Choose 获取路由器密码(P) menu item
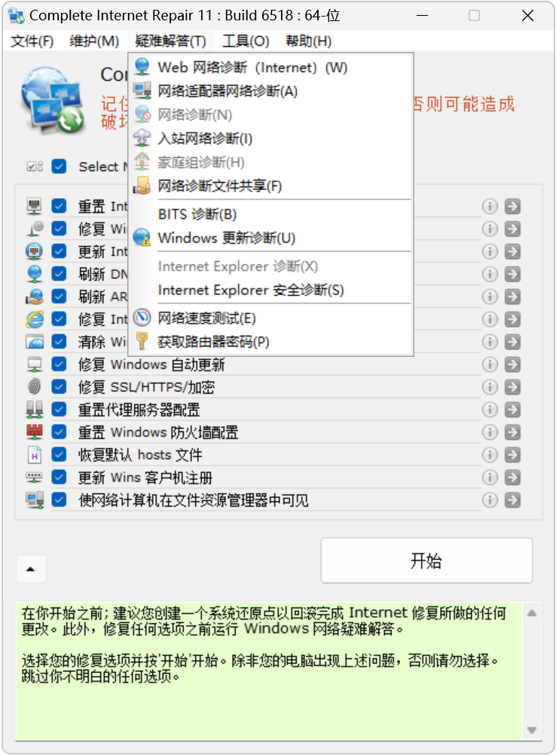Viewport: 556px width, 756px height. [x=271, y=342]
